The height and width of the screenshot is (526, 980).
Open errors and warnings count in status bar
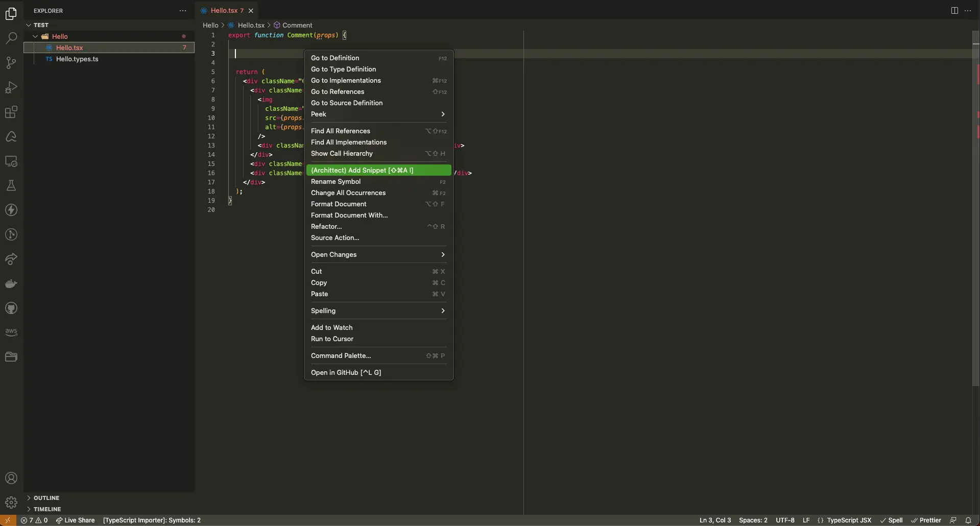coord(34,520)
